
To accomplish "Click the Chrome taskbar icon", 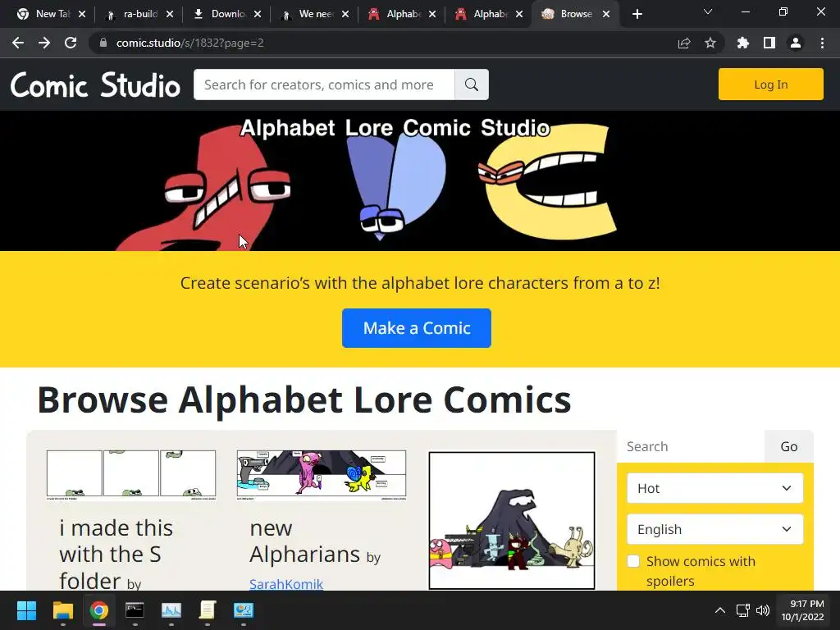I will coord(98,610).
